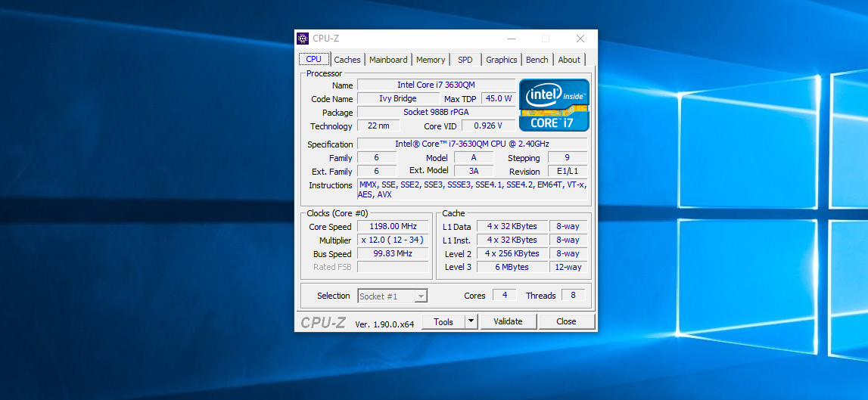Click the CPU-Z icon in title bar
Image resolution: width=868 pixels, height=400 pixels.
click(x=303, y=39)
